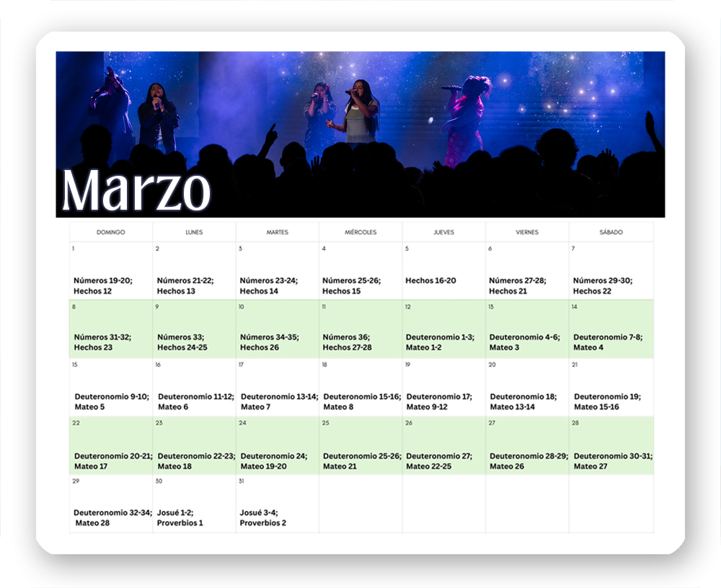The width and height of the screenshot is (721, 588).
Task: Open day 14 cell Deuteronomio 7-8
Action: 608,342
